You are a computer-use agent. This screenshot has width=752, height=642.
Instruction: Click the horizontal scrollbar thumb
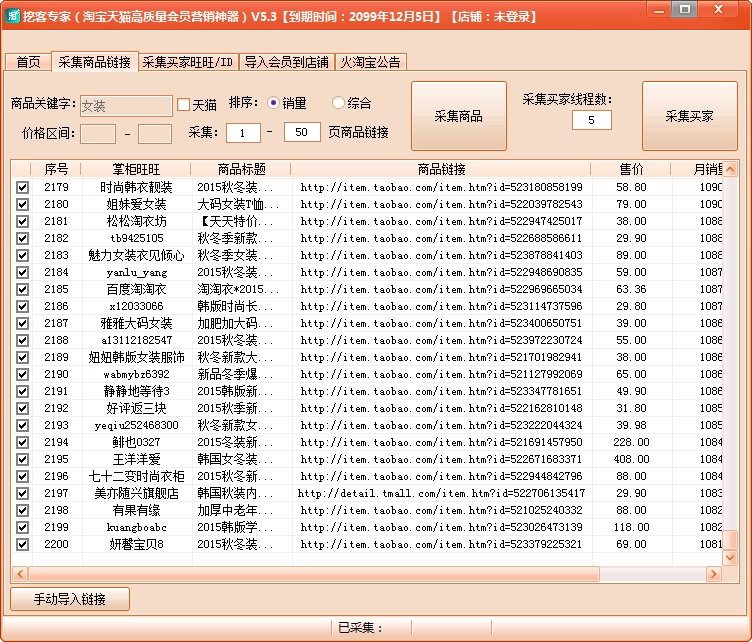pyautogui.click(x=314, y=573)
